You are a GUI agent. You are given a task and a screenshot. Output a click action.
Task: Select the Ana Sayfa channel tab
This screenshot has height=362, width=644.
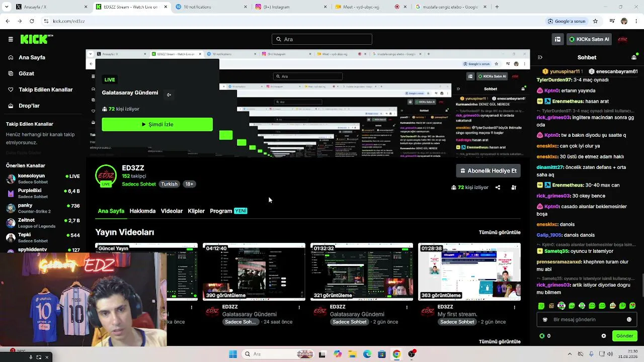[x=111, y=211]
